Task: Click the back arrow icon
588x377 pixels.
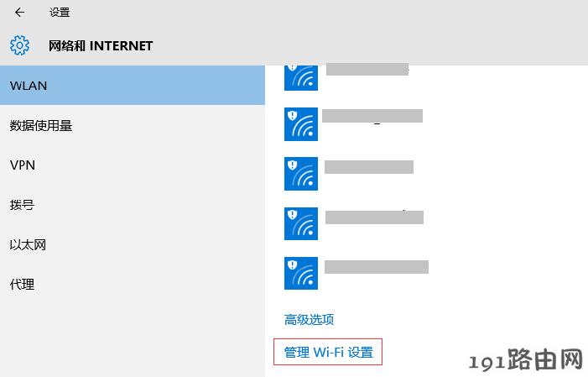Action: [19, 13]
